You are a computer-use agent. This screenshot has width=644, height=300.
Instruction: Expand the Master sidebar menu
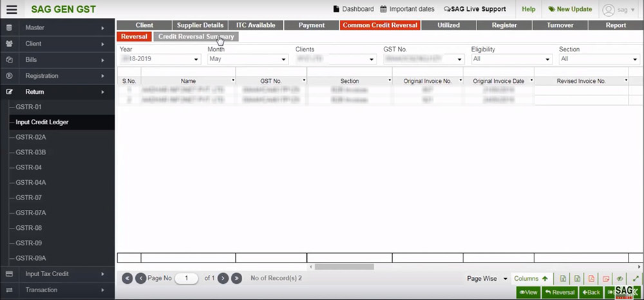coord(57,28)
